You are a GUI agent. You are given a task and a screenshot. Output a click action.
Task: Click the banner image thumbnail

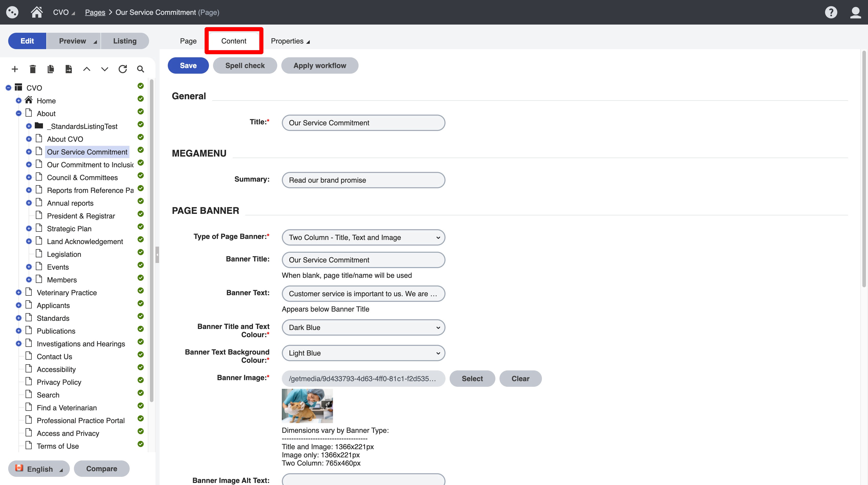pyautogui.click(x=307, y=406)
